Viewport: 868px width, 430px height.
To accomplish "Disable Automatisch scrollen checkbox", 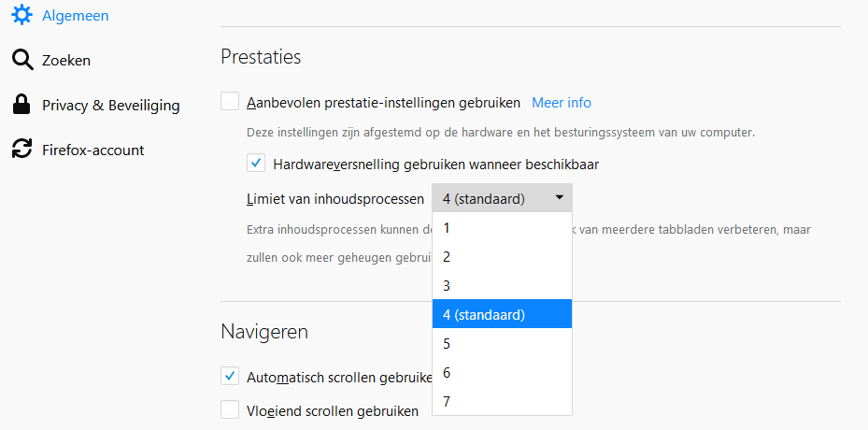I will [x=230, y=377].
